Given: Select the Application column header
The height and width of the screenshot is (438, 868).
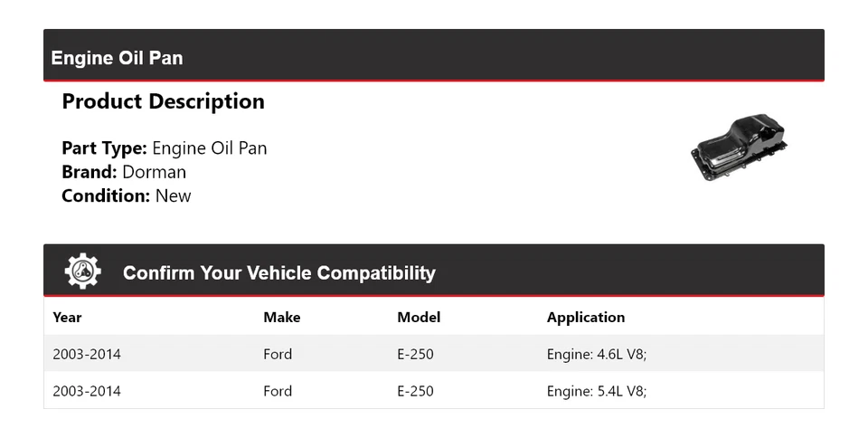Looking at the screenshot, I should pos(586,317).
